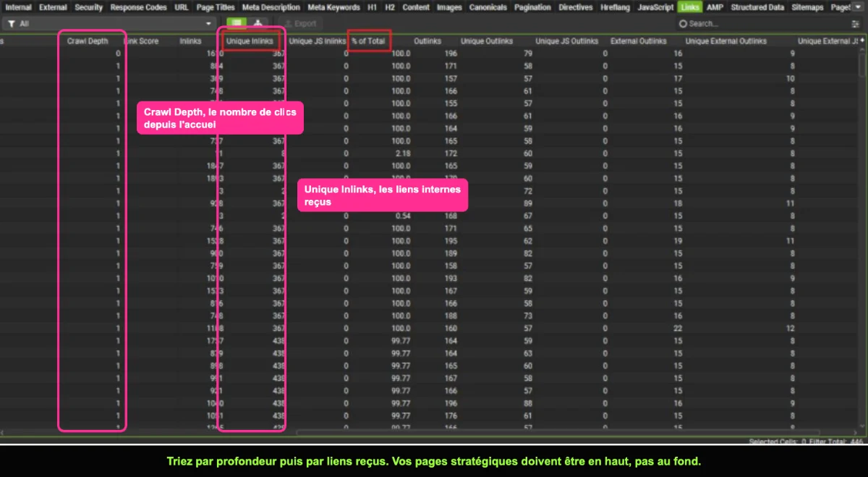The height and width of the screenshot is (477, 868).
Task: Select the Outlinks cell 172
Action: click(451, 153)
